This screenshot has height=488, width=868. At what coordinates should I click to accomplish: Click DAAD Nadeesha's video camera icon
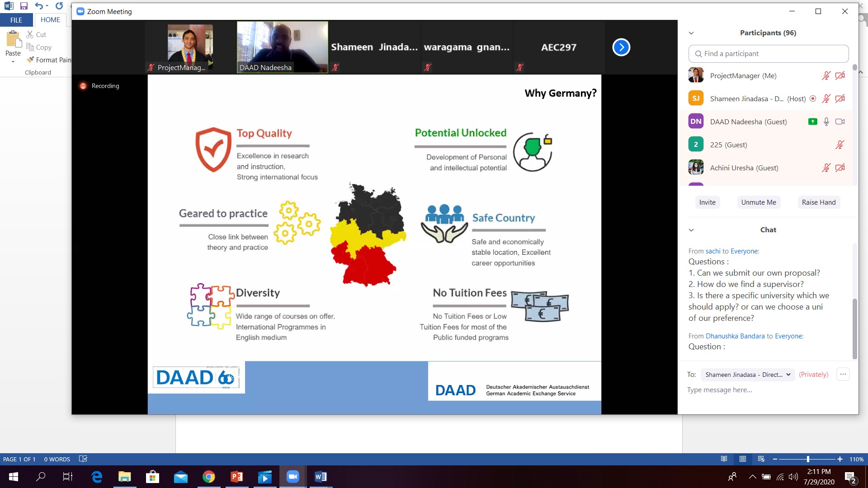point(840,122)
